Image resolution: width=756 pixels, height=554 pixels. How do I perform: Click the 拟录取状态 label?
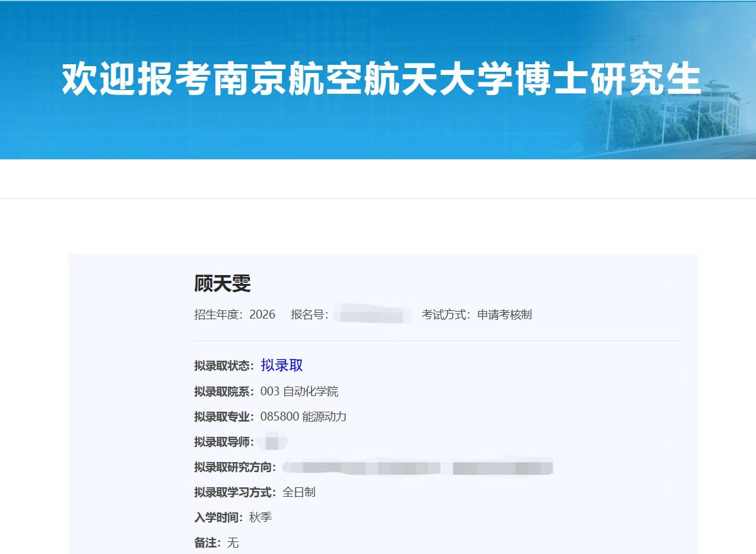(x=223, y=366)
